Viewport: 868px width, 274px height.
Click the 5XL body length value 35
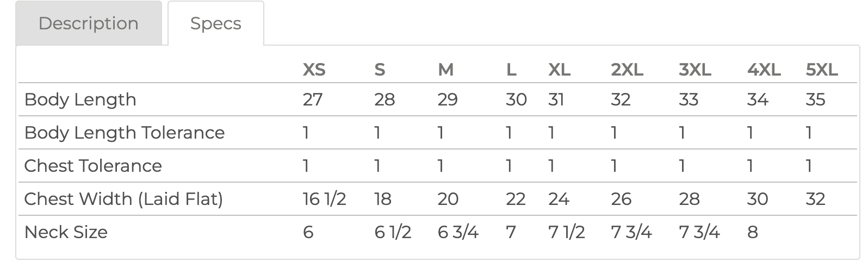point(815,99)
